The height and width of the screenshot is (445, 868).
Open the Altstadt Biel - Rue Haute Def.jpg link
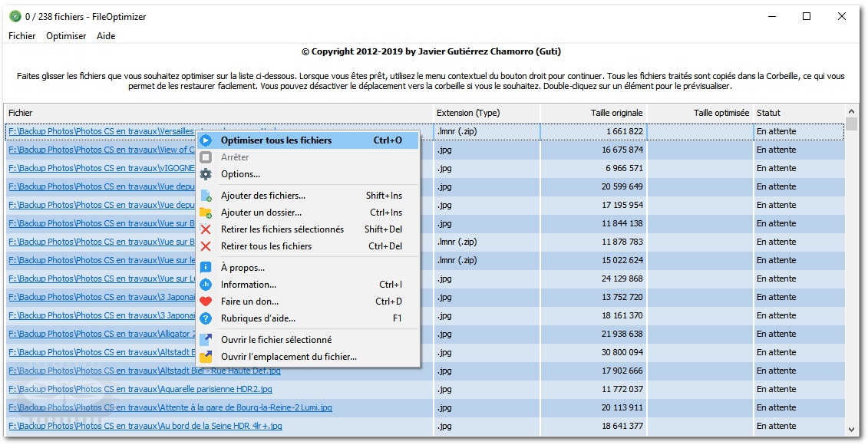(144, 371)
